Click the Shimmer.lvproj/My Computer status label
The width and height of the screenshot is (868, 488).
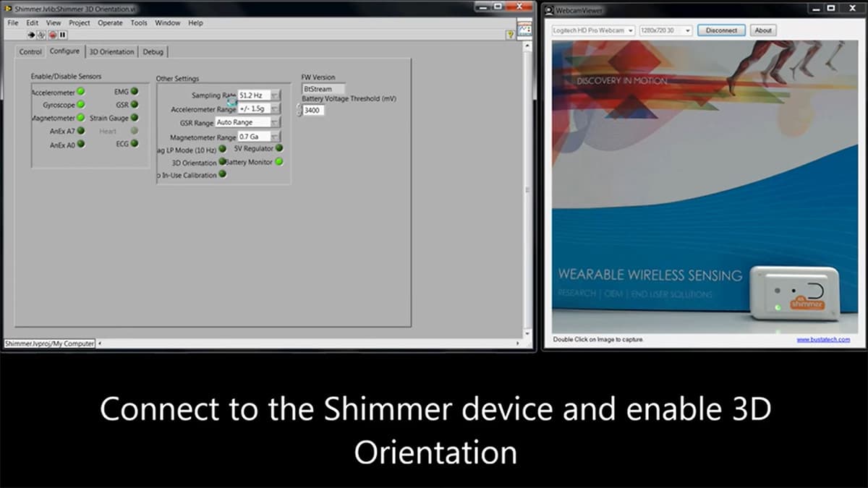pyautogui.click(x=50, y=344)
